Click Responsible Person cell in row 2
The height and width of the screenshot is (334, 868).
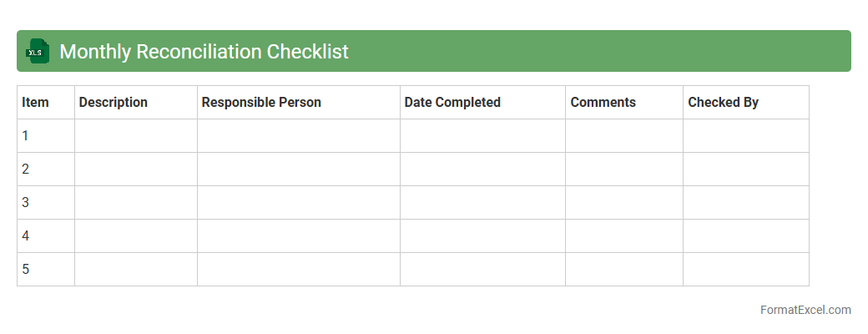(x=298, y=170)
